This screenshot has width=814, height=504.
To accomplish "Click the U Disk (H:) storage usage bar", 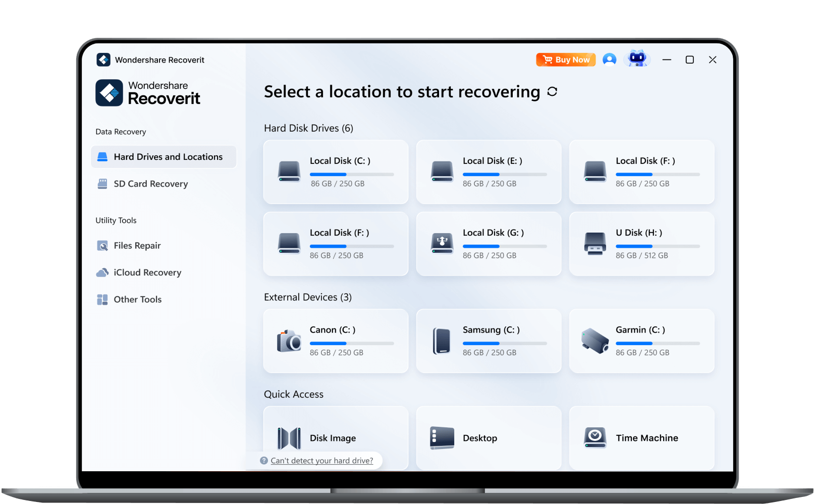I will tap(658, 246).
